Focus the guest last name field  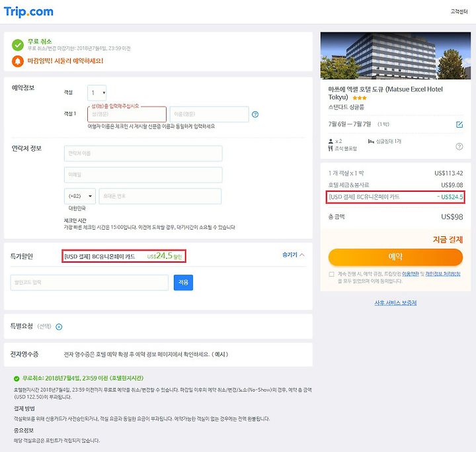click(x=126, y=114)
